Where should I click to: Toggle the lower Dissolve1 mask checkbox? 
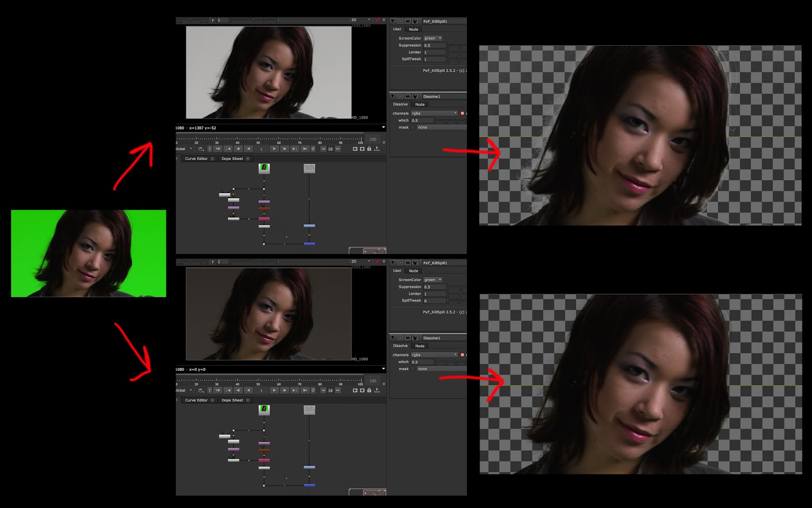point(413,369)
